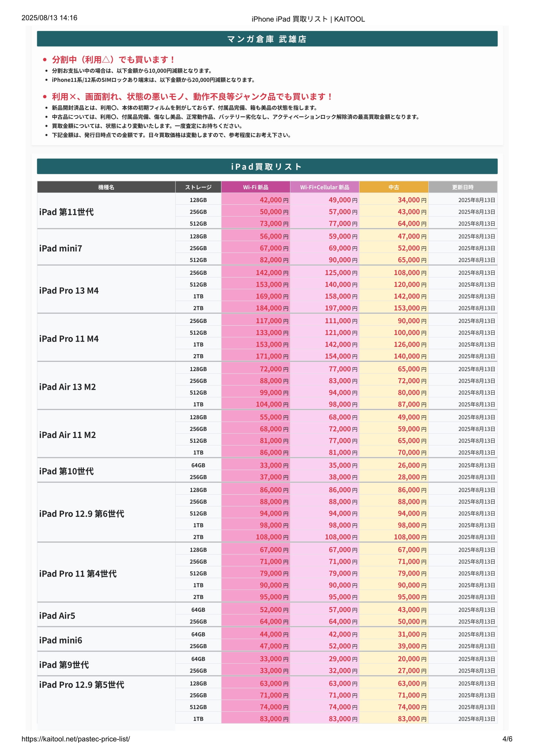Click the Wi-Fi 新品 column header
The height and width of the screenshot is (756, 534).
(256, 187)
